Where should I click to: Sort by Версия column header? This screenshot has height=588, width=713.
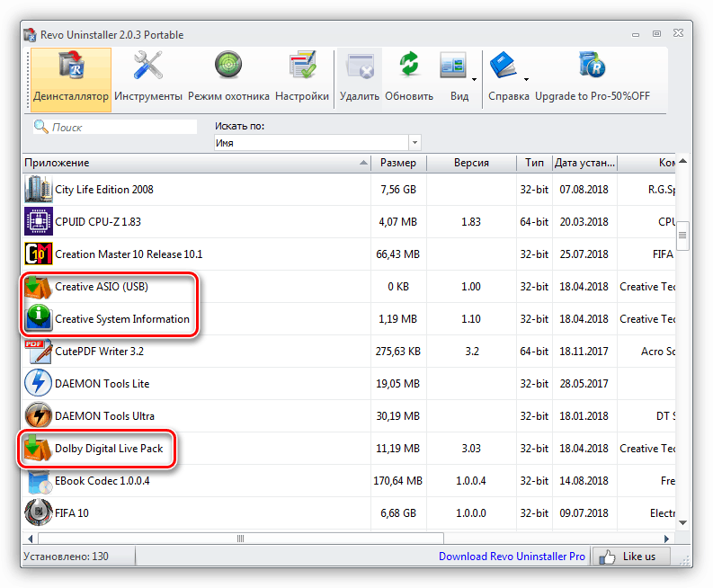point(471,163)
